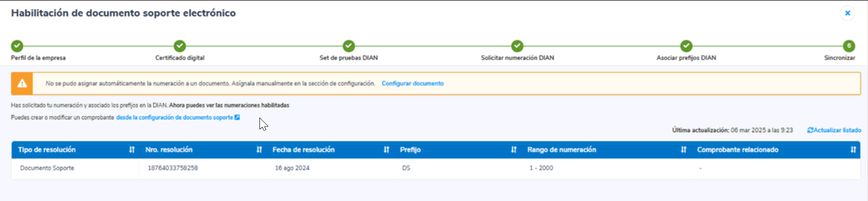
Task: Select the 1 - 2000 range cell
Action: tap(606, 168)
